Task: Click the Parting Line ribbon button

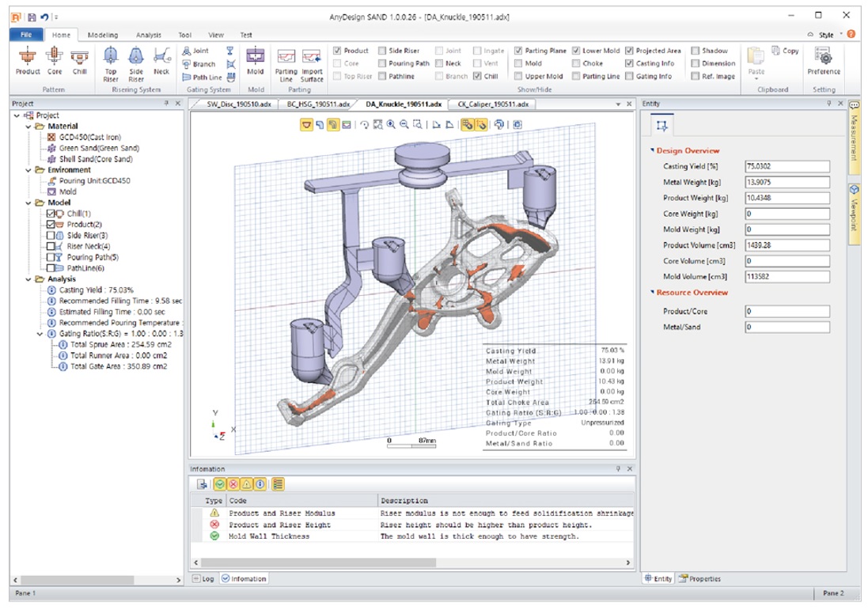Action: [x=286, y=66]
